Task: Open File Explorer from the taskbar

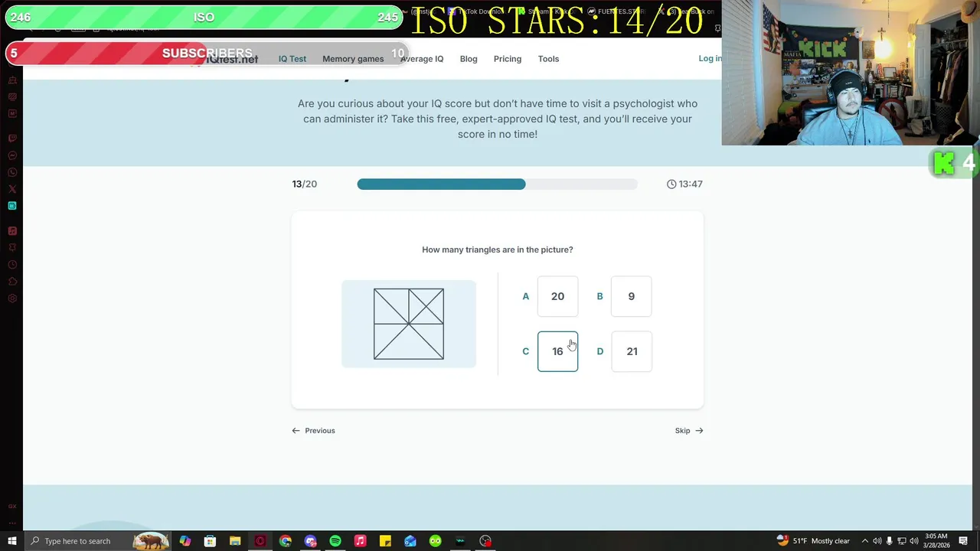Action: (235, 541)
